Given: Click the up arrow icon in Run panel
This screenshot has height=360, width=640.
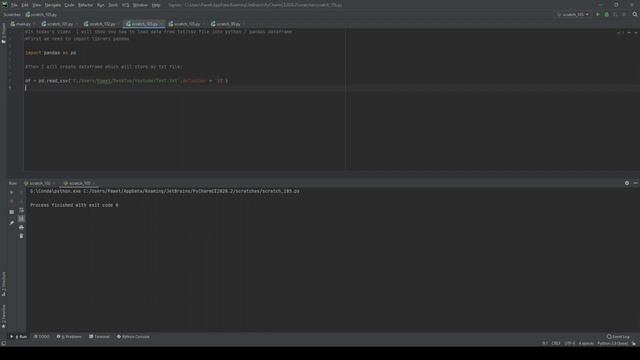Looking at the screenshot, I should coord(21,193).
